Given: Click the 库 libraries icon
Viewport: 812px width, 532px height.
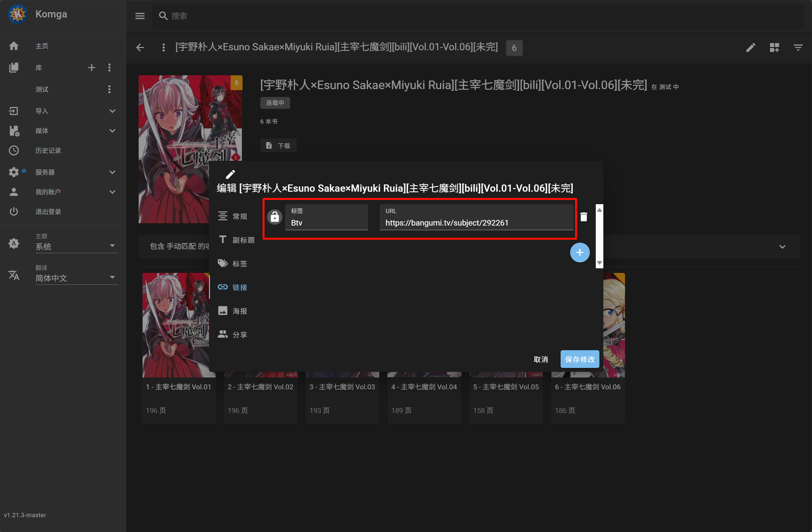Looking at the screenshot, I should (14, 68).
